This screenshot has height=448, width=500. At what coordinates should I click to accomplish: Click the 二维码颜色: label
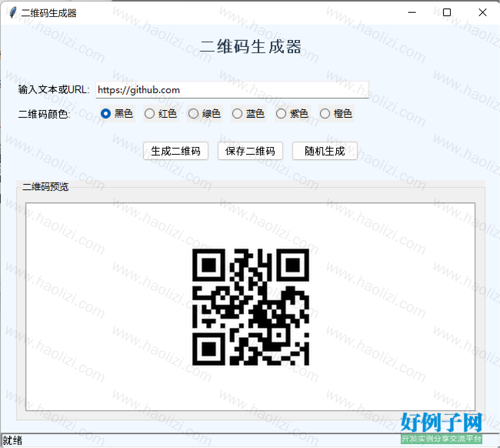coord(44,114)
